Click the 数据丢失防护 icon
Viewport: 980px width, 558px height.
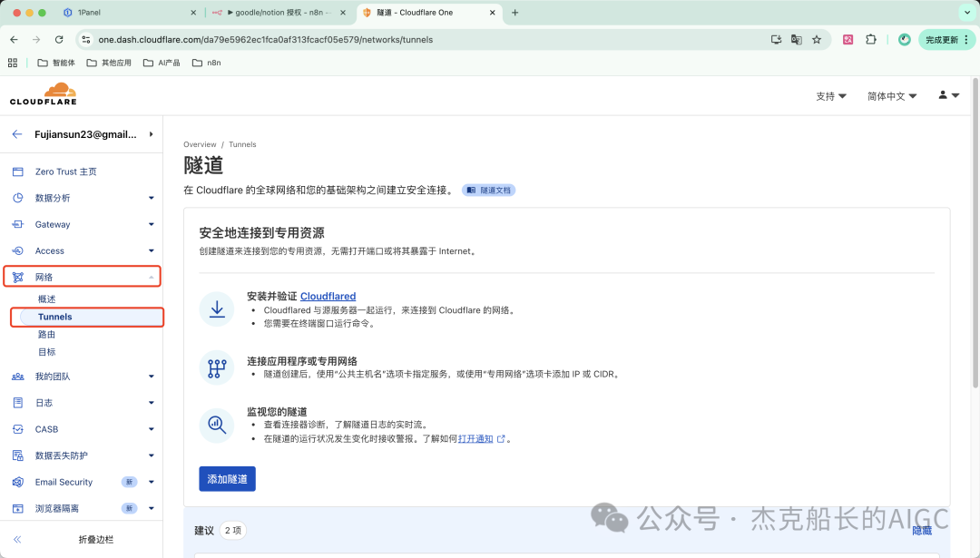(18, 455)
